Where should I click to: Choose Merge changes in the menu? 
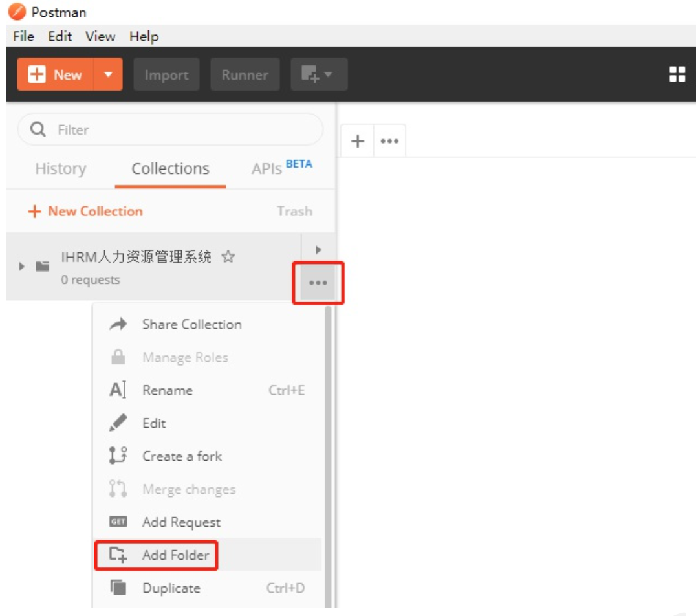point(208,489)
